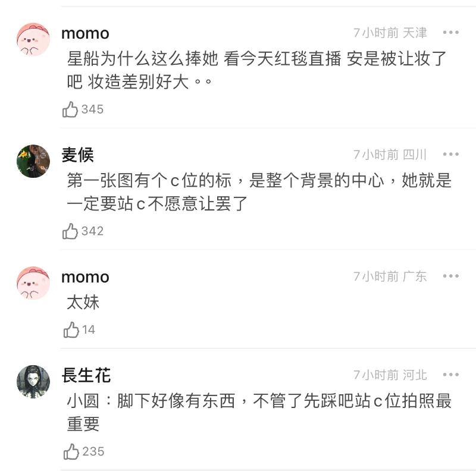The height and width of the screenshot is (474, 476).
Task: Select the comment text starting with 小圆
Action: pos(259,412)
